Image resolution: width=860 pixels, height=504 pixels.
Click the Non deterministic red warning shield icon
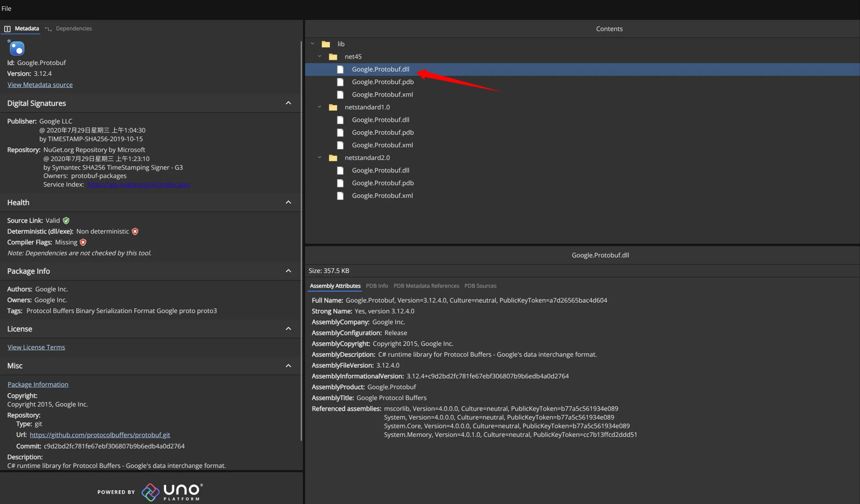(135, 231)
